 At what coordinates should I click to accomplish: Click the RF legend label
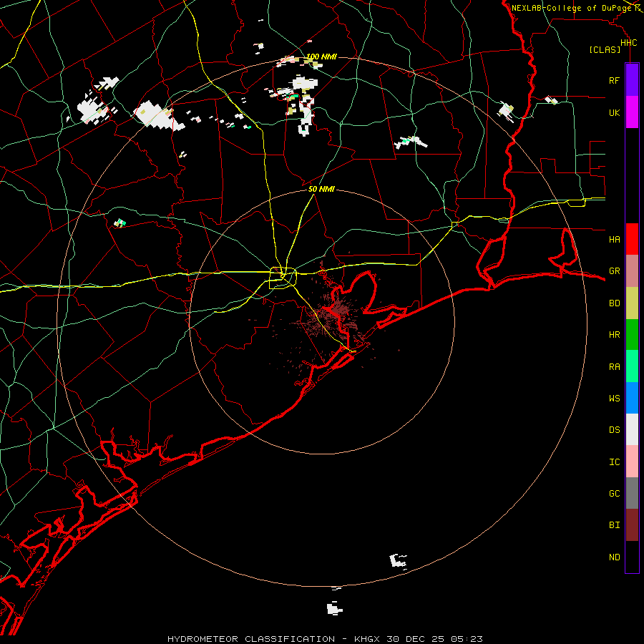(x=614, y=80)
